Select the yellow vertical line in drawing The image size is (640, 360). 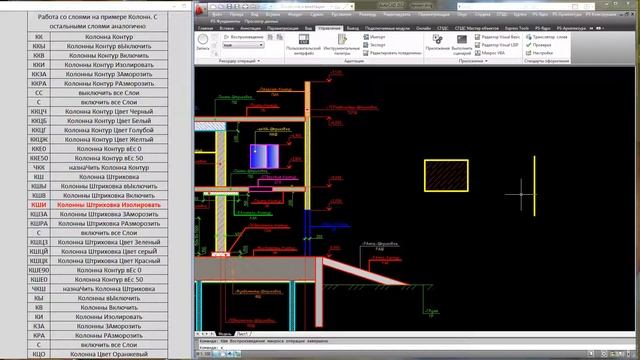(534, 186)
